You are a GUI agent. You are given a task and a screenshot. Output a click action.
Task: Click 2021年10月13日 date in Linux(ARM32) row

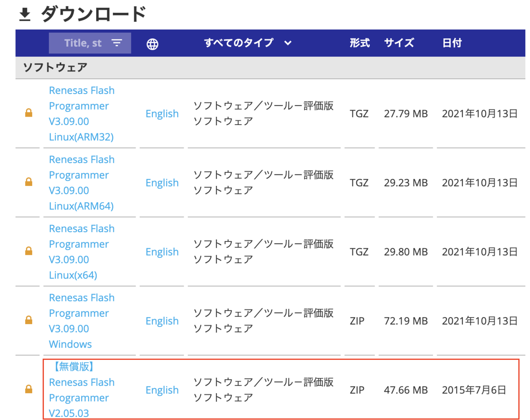480,114
